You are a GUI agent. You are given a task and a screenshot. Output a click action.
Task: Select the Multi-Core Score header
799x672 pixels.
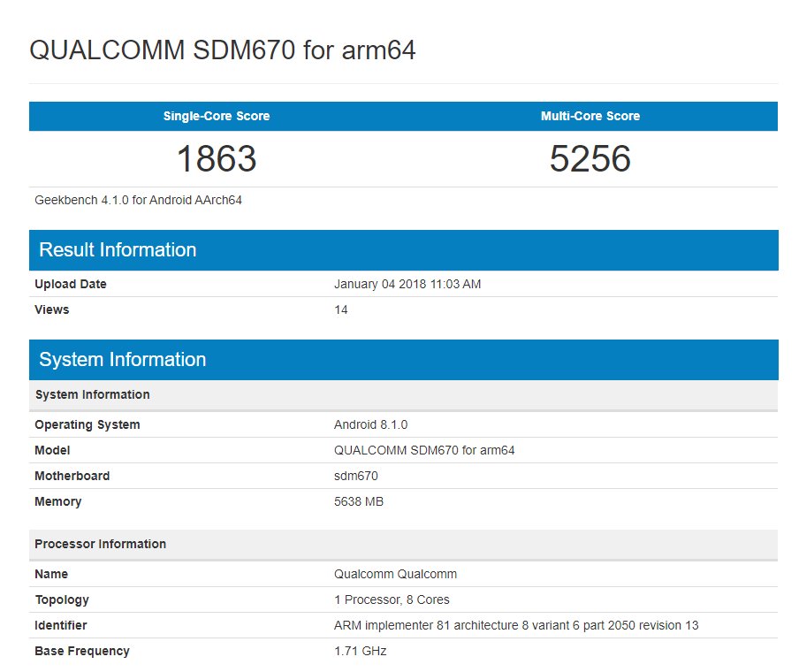590,116
